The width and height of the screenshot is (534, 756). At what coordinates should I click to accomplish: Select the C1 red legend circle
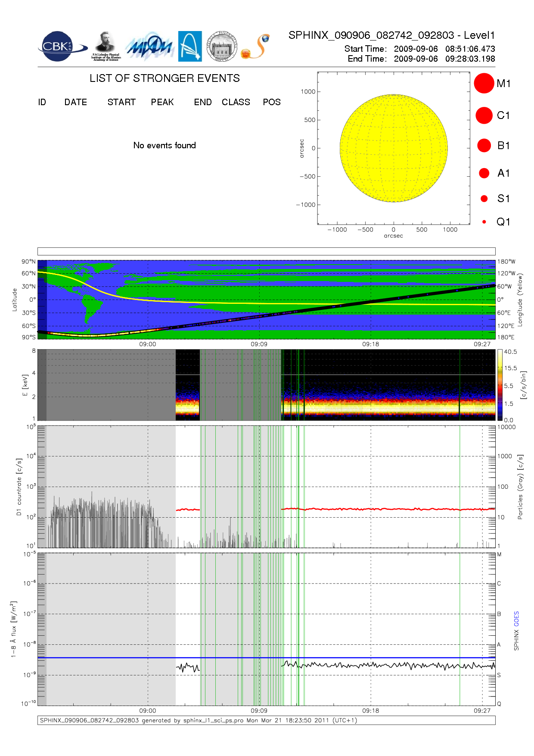[x=484, y=116]
